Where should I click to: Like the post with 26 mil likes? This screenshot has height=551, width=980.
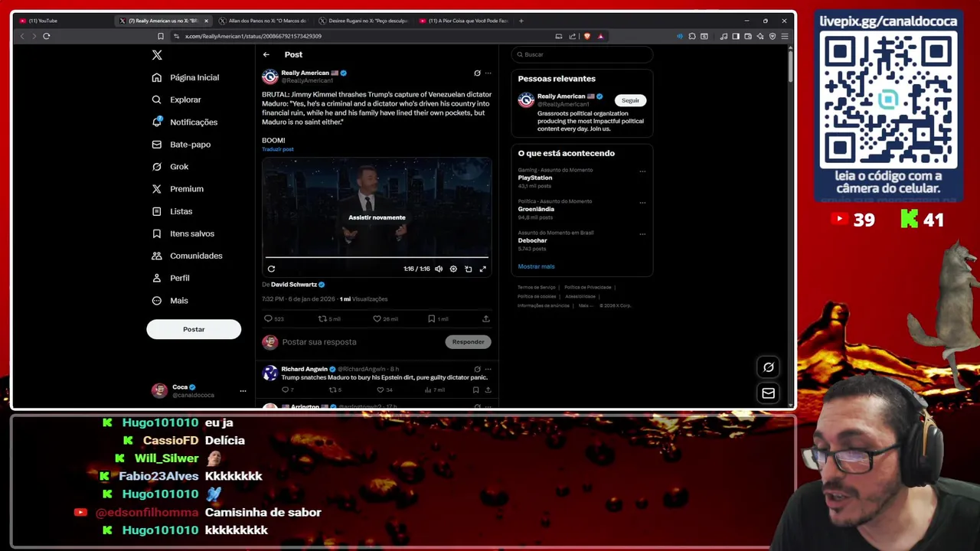385,318
